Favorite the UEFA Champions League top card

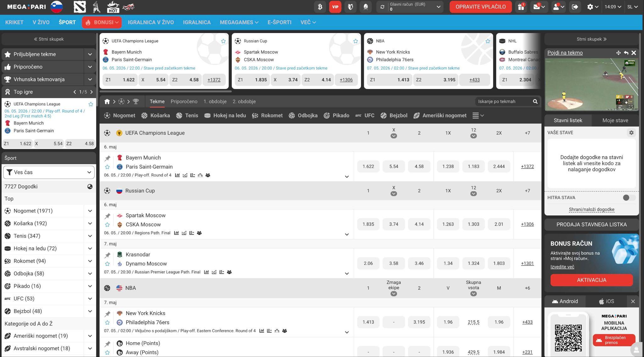(223, 41)
